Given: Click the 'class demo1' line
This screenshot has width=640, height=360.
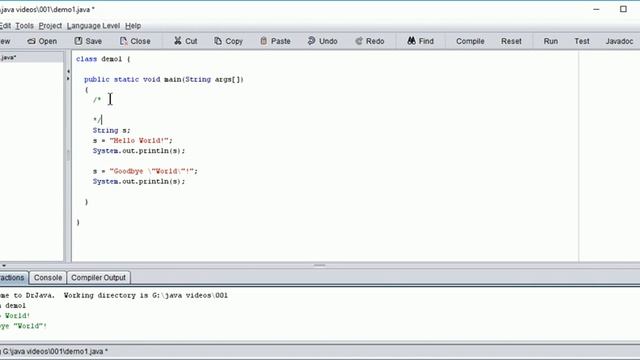Looking at the screenshot, I should click(x=103, y=59).
